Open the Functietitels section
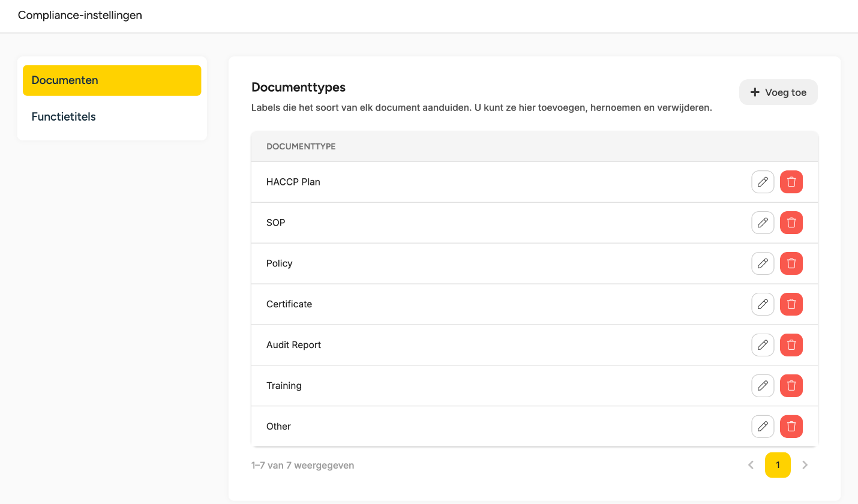The image size is (858, 504). [112, 117]
